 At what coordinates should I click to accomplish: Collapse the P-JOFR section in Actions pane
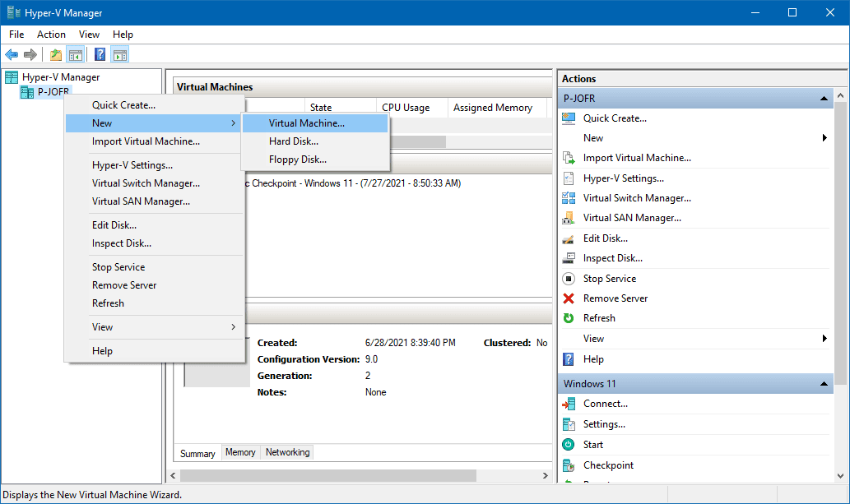[823, 99]
